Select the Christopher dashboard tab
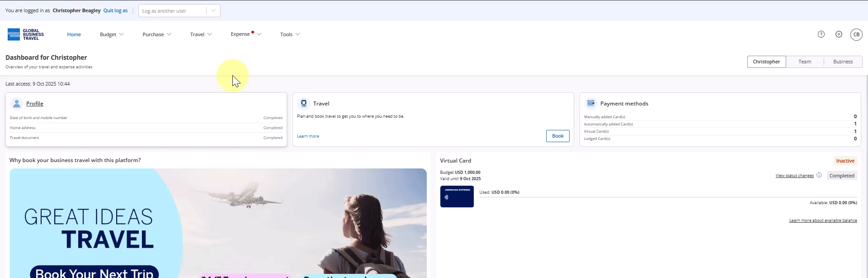 coord(766,62)
